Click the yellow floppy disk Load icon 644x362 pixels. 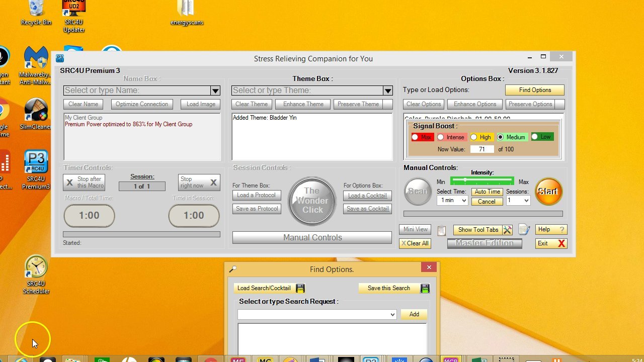point(300,288)
